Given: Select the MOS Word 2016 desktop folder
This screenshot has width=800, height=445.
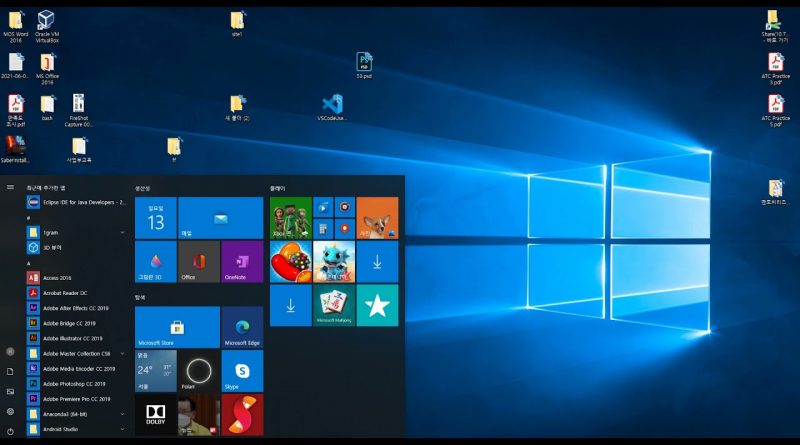Looking at the screenshot, I should [x=16, y=27].
